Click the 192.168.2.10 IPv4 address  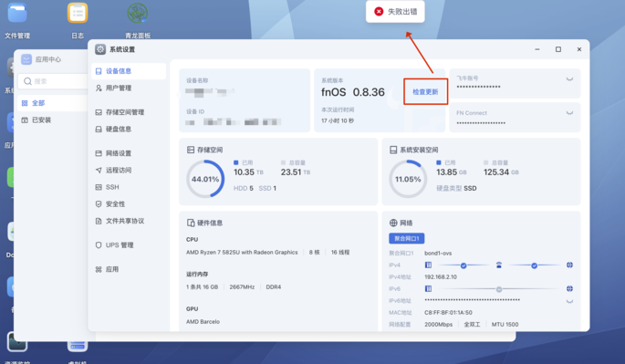[441, 277]
